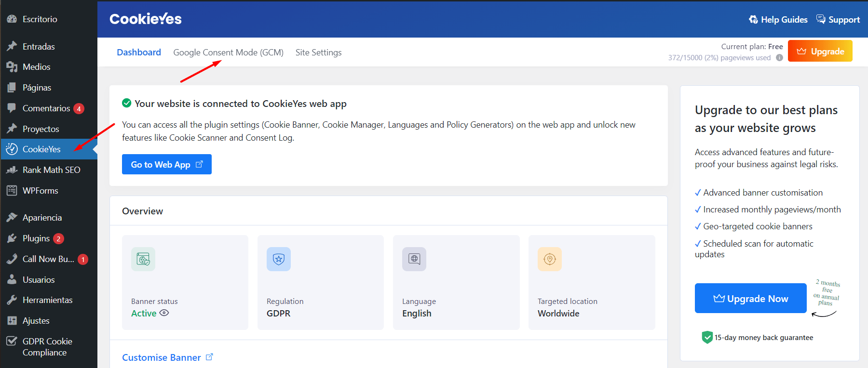Open Google Consent Mode (GCM) tab
Image resolution: width=868 pixels, height=368 pixels.
pyautogui.click(x=229, y=52)
